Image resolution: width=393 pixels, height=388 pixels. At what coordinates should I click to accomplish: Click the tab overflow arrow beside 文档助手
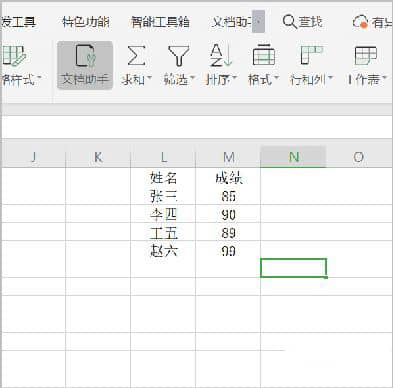pyautogui.click(x=258, y=22)
